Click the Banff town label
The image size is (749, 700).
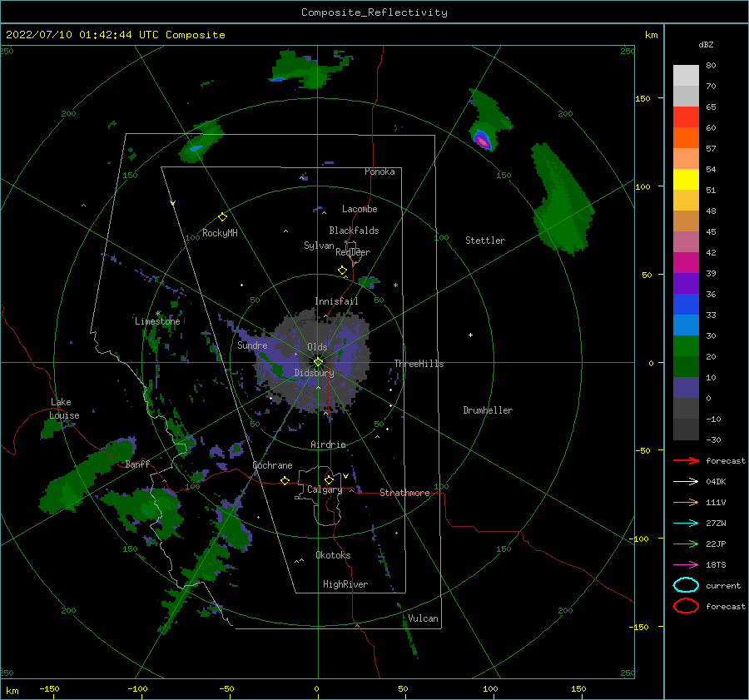pos(137,464)
